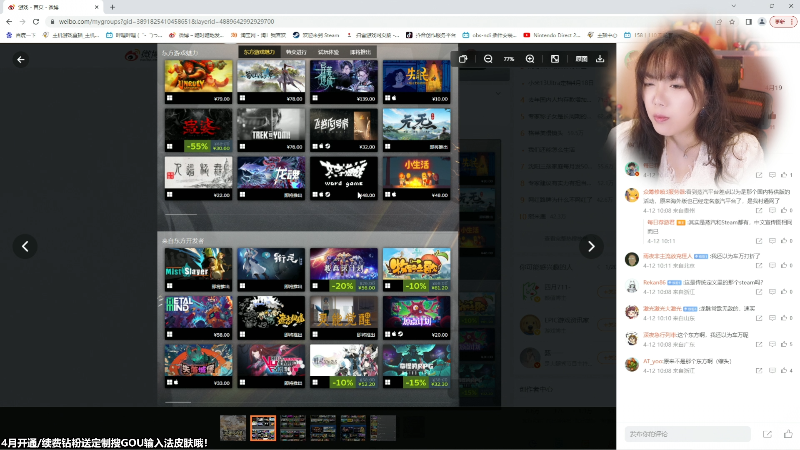Forward the Pikachu avatar user's comment
Viewport: 800px width, 450px height.
coord(759,210)
